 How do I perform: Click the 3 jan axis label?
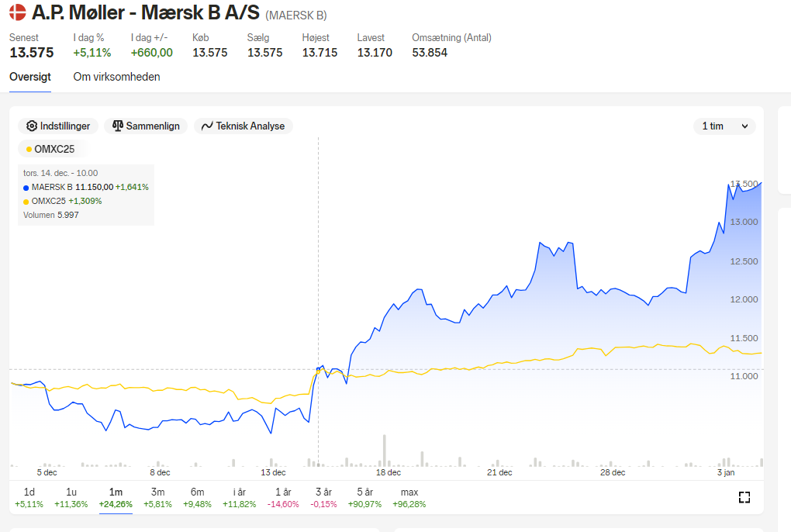click(726, 472)
